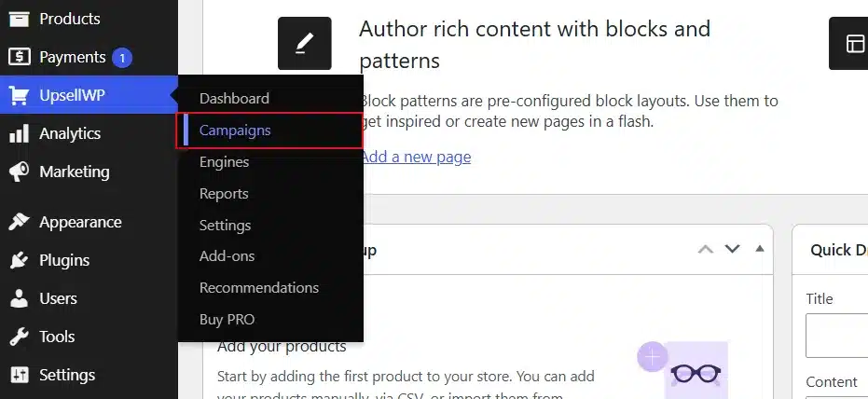This screenshot has width=868, height=399.
Task: Click the Payments notification badge
Action: (x=122, y=57)
